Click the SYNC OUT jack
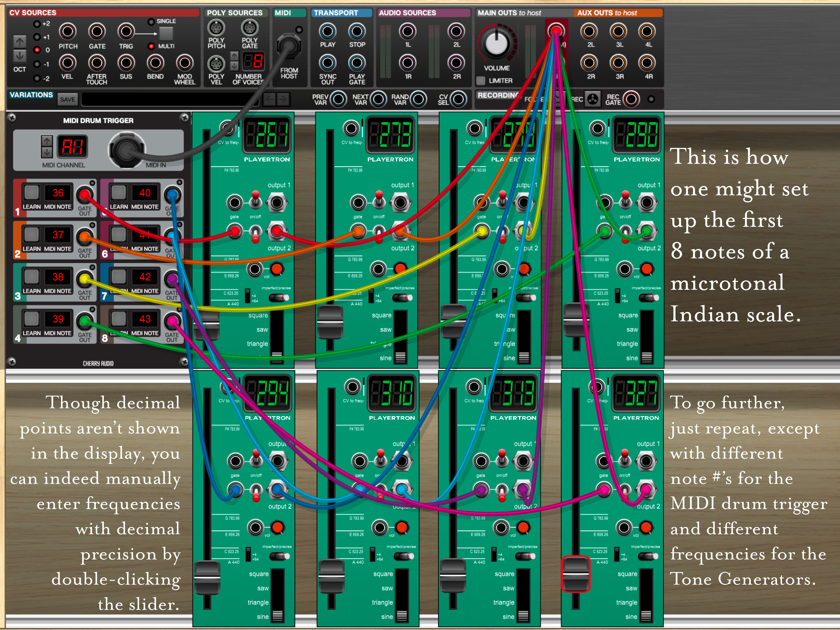Image resolution: width=840 pixels, height=630 pixels. [x=327, y=63]
